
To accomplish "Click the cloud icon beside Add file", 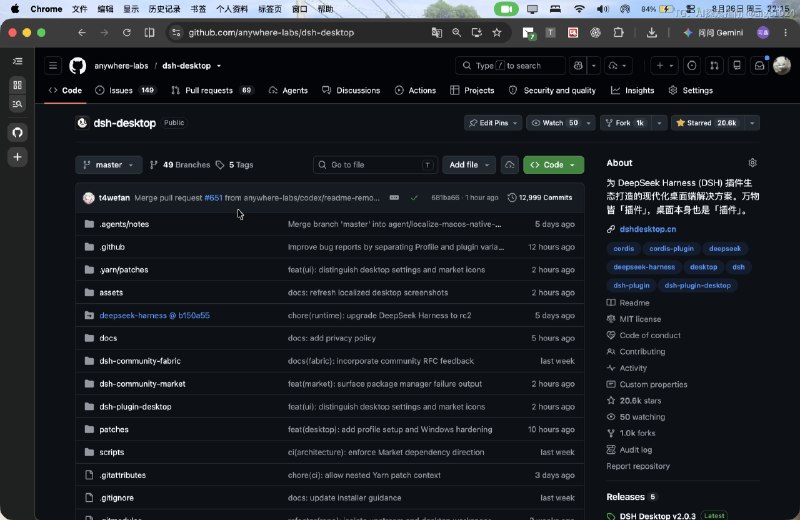I will click(510, 165).
